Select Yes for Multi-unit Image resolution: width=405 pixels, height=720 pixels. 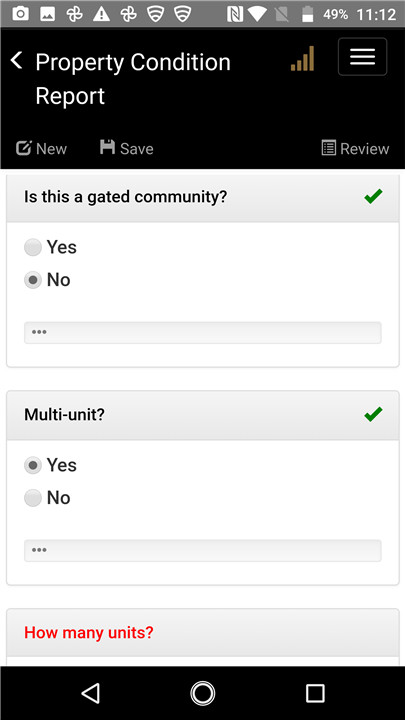coord(51,465)
